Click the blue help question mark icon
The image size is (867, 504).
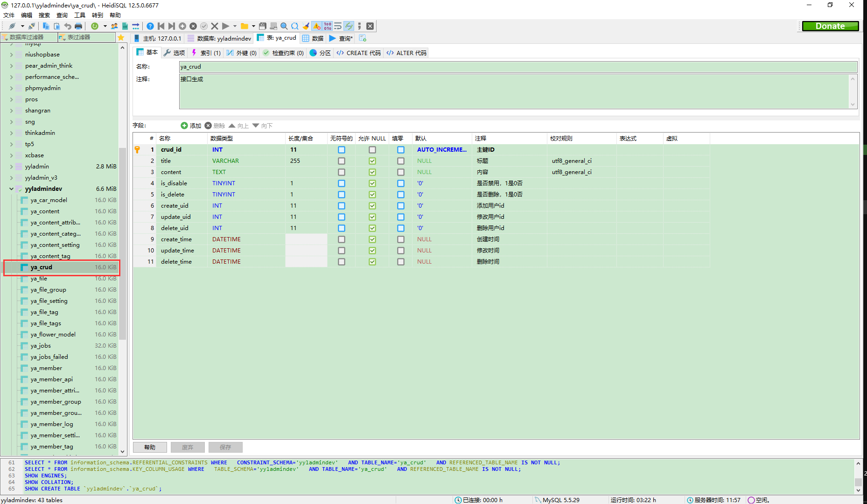(150, 26)
